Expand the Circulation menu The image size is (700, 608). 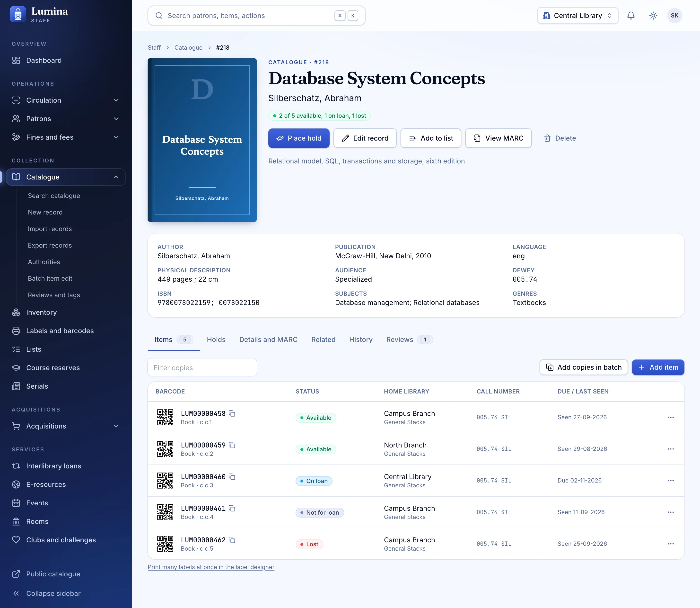pyautogui.click(x=66, y=100)
